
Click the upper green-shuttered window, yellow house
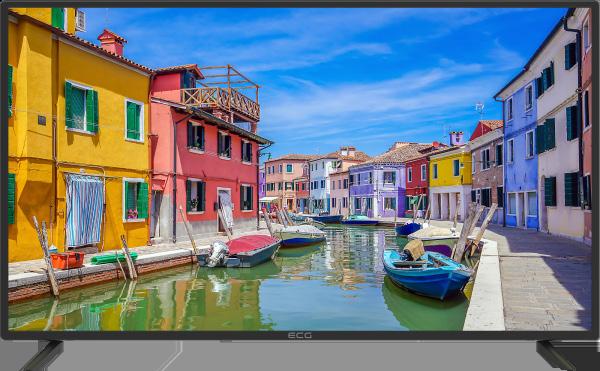point(82,107)
